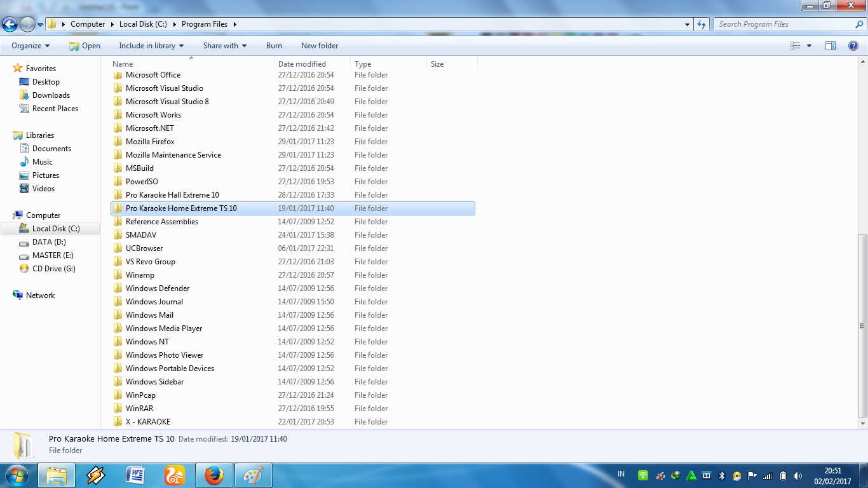Open Winamp from the taskbar
Viewport: 868px width, 488px height.
(95, 475)
